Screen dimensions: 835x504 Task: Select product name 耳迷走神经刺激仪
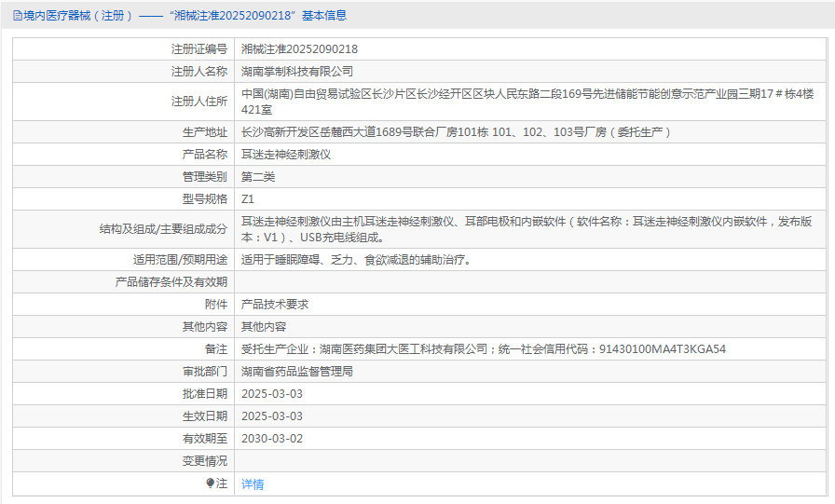pos(286,155)
